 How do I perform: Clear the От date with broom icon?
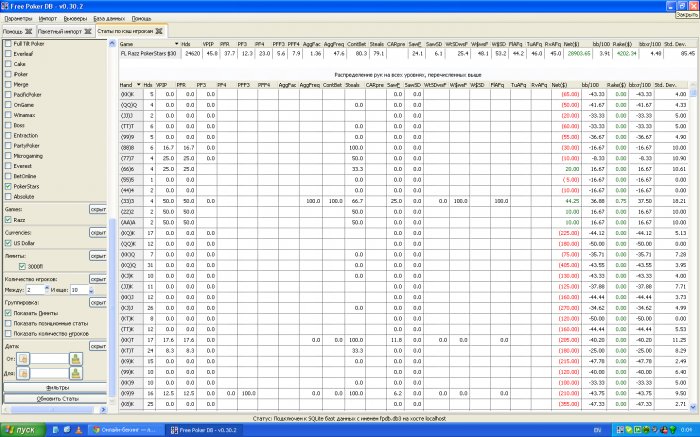[76, 359]
